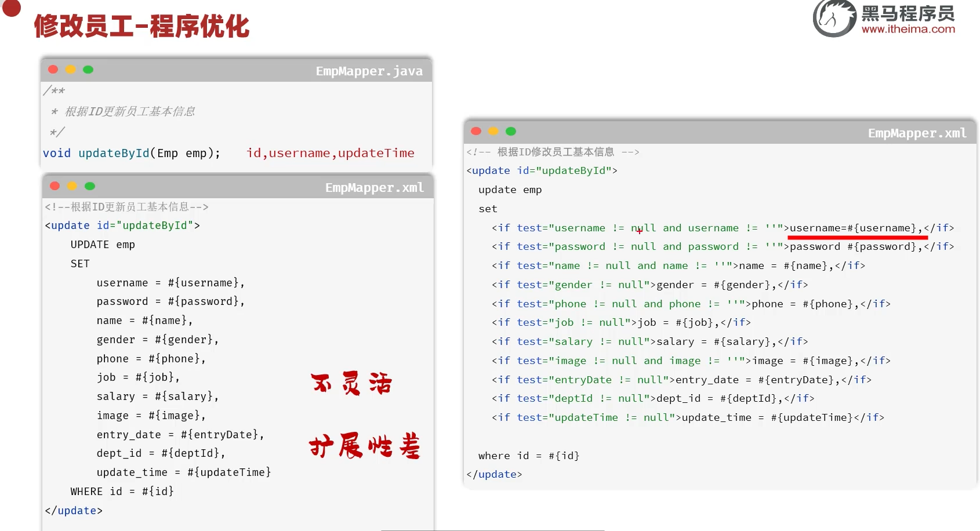Viewport: 980px width, 531px height.
Task: Click the updateTime if-test line
Action: [688, 417]
